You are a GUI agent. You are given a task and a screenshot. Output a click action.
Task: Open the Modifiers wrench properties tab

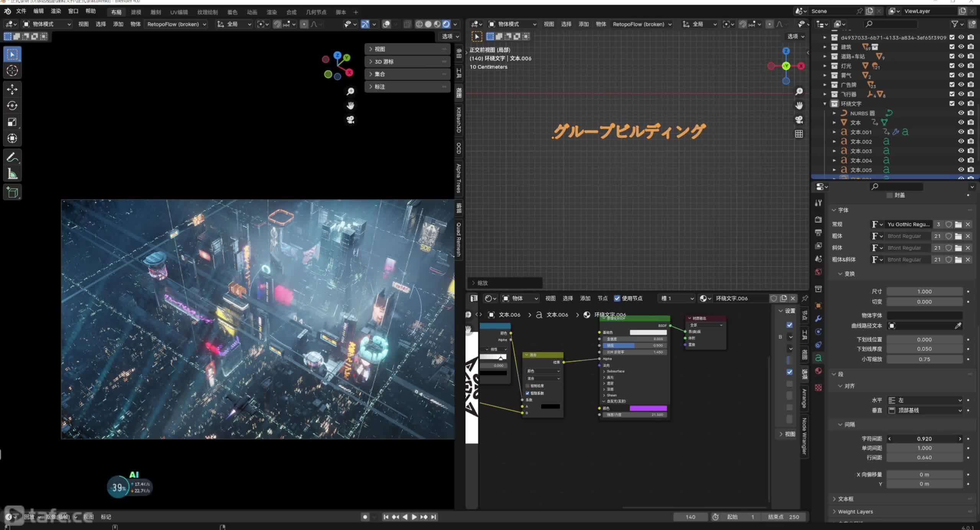[818, 319]
